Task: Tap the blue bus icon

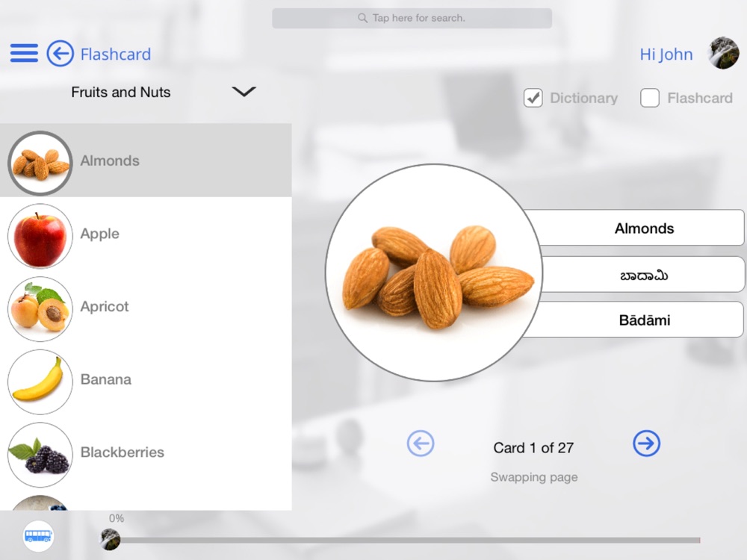Action: [x=38, y=536]
